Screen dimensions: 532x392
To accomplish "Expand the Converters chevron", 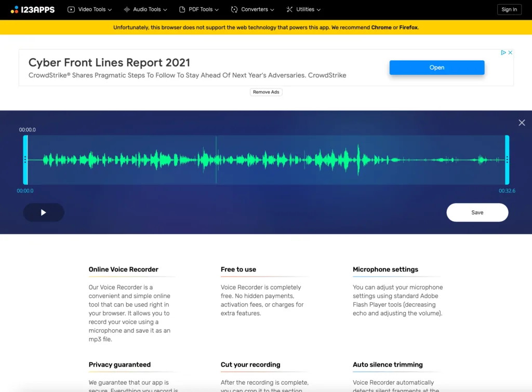I will click(x=272, y=10).
